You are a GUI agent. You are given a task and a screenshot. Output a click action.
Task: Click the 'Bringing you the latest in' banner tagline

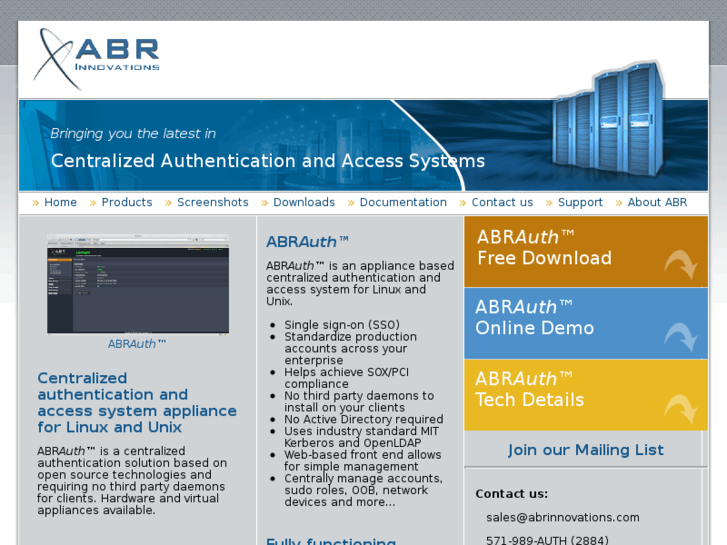[x=133, y=134]
